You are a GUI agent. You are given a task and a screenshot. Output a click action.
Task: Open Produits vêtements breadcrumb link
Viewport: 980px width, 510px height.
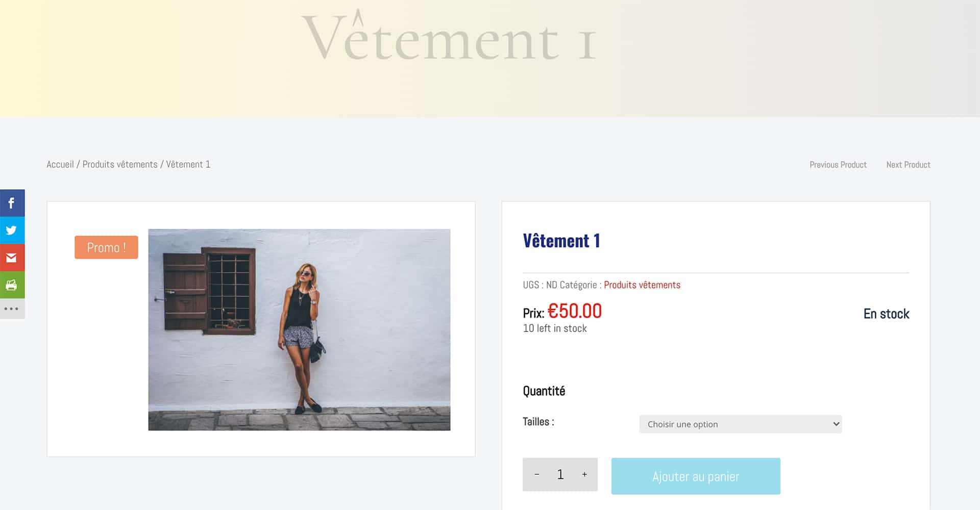120,164
